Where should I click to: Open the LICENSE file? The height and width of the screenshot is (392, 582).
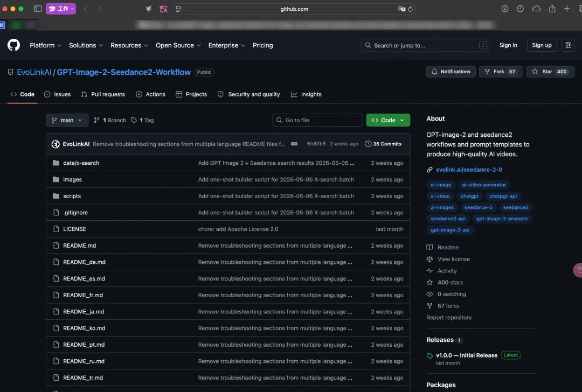[74, 229]
